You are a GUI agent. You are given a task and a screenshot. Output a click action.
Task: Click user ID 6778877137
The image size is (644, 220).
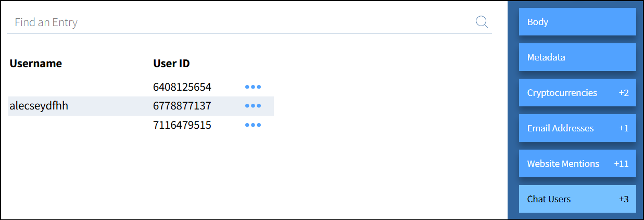pyautogui.click(x=182, y=106)
